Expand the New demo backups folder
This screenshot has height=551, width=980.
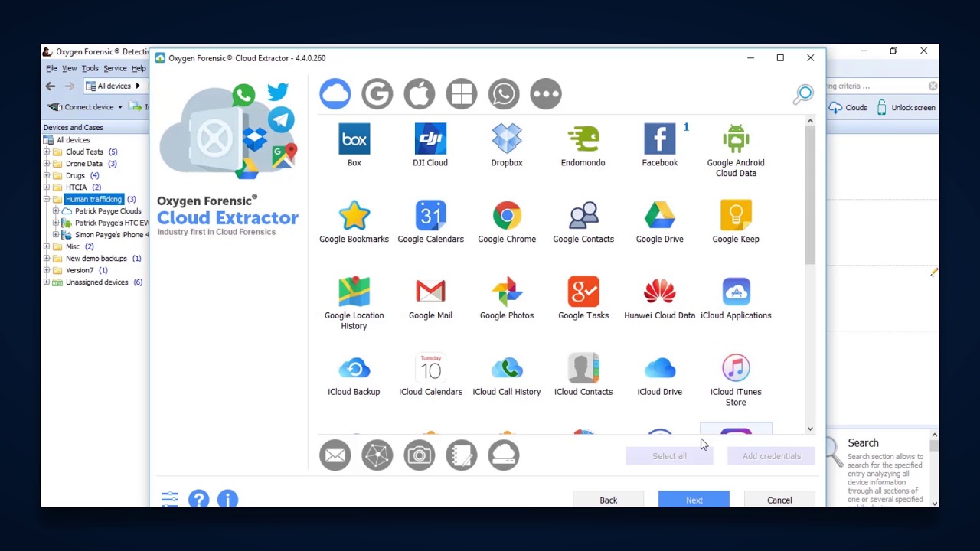pyautogui.click(x=47, y=259)
